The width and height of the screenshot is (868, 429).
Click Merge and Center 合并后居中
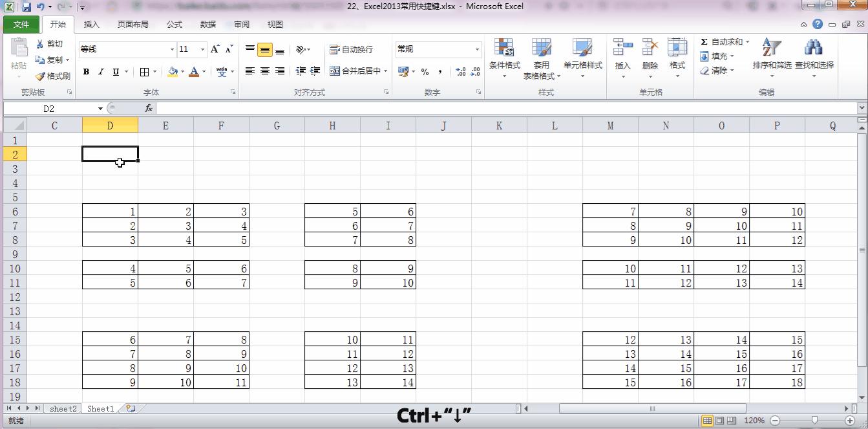pos(355,71)
